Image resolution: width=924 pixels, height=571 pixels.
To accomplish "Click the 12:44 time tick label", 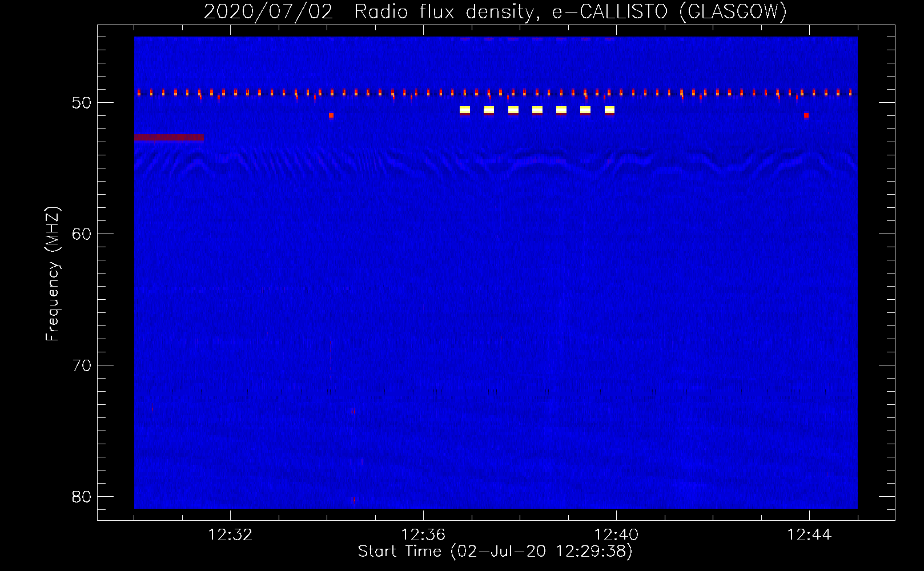I will point(809,535).
